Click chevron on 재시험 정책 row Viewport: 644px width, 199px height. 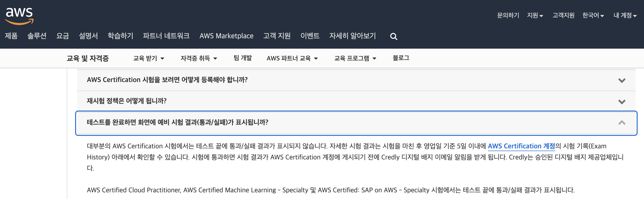pyautogui.click(x=622, y=102)
